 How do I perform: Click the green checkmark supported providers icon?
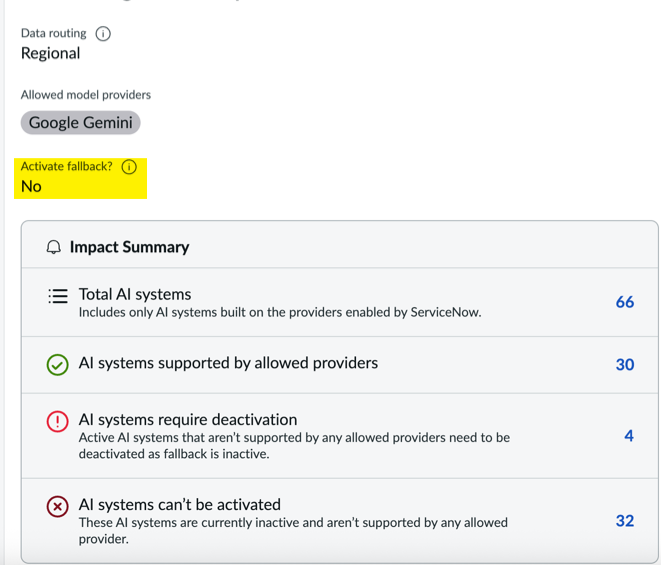[57, 364]
